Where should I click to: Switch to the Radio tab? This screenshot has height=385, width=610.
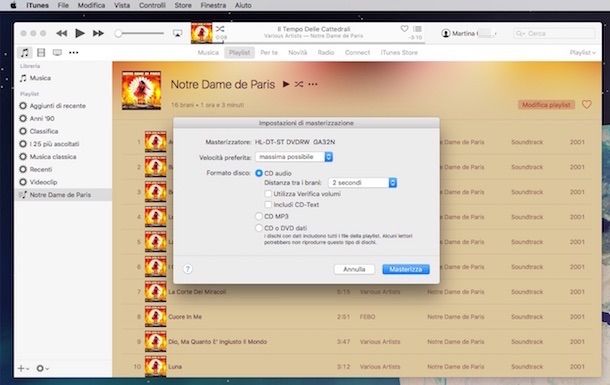tap(326, 52)
